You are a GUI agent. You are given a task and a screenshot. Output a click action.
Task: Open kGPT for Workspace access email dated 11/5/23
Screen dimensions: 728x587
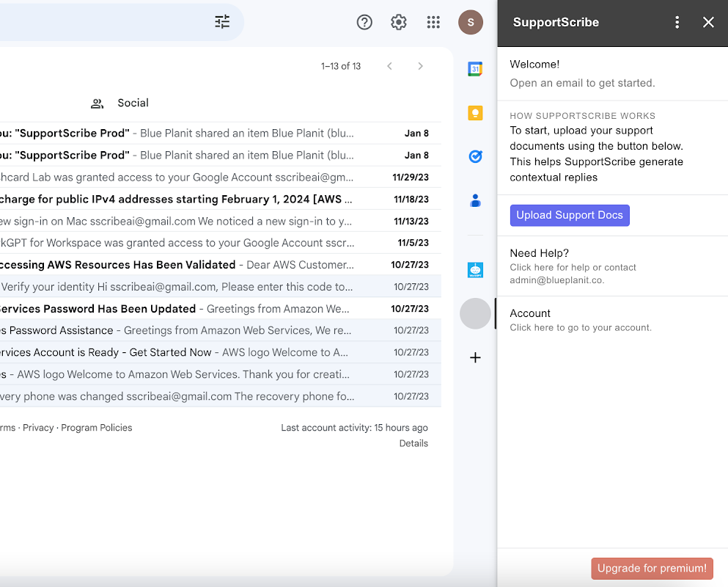point(221,243)
